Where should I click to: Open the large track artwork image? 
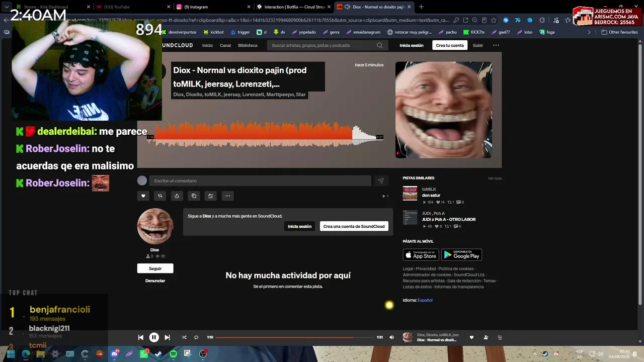(444, 110)
